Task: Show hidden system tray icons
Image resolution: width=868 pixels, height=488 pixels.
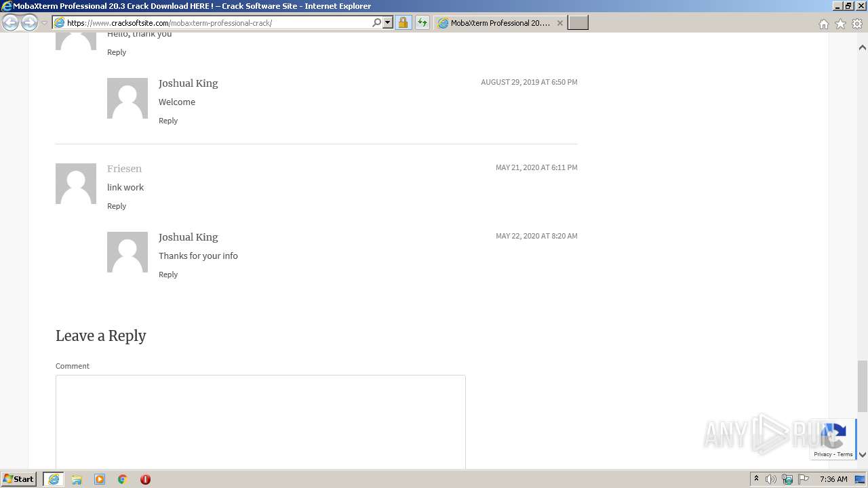Action: 756,479
